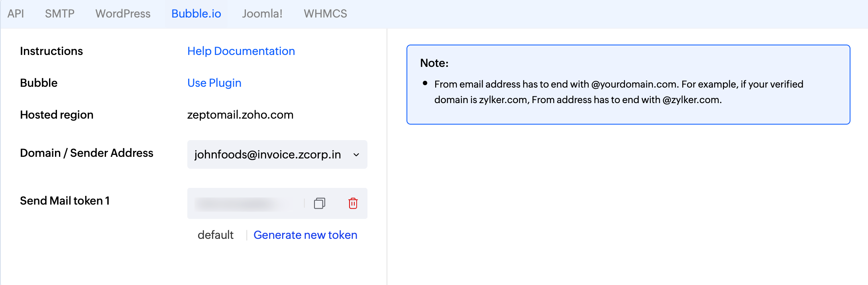Open the SMTP tab
868x285 pixels.
[x=59, y=14]
